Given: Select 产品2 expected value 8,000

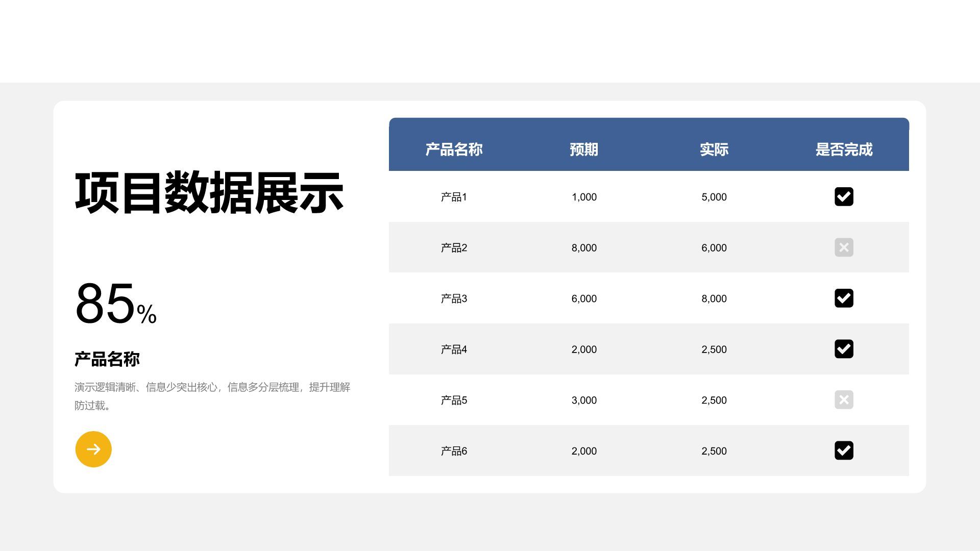Looking at the screenshot, I should point(584,248).
